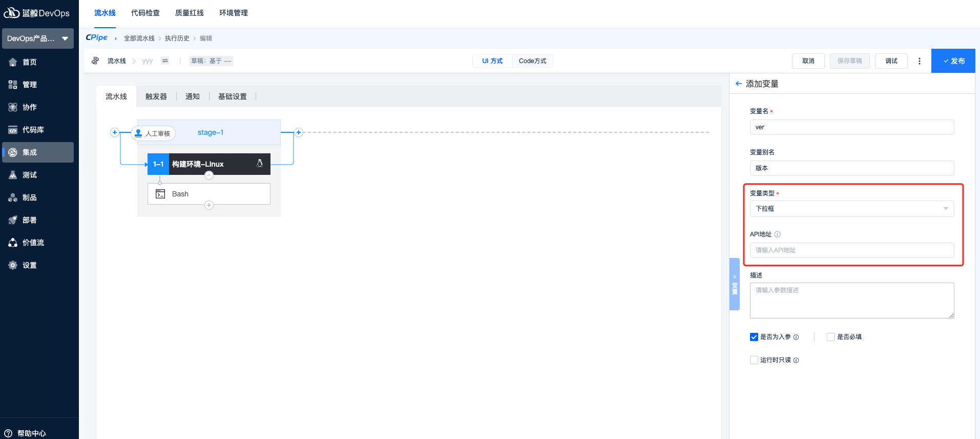Switch to the 质量红线 top menu

point(190,13)
